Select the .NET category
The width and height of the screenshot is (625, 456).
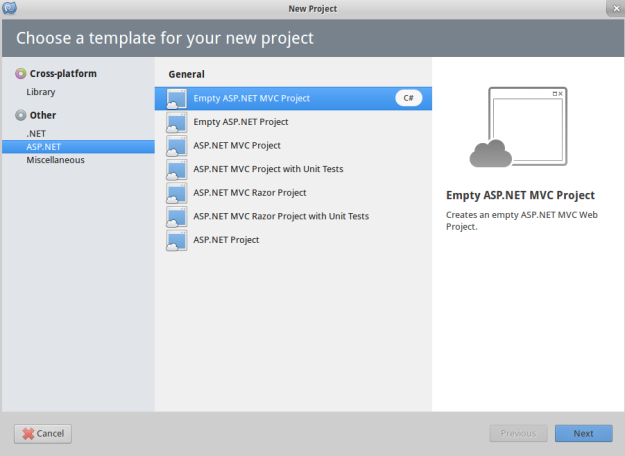tap(37, 133)
